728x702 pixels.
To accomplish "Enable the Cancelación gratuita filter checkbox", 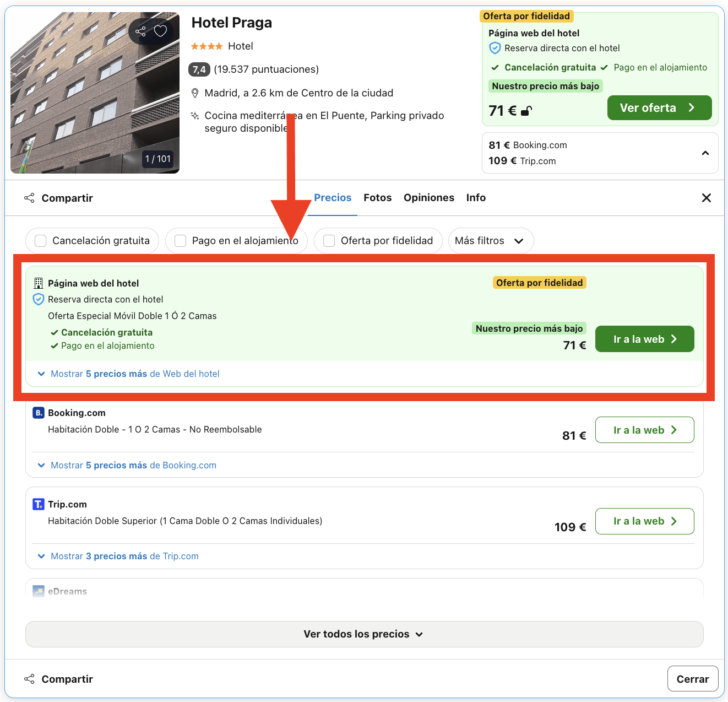I will (x=40, y=241).
